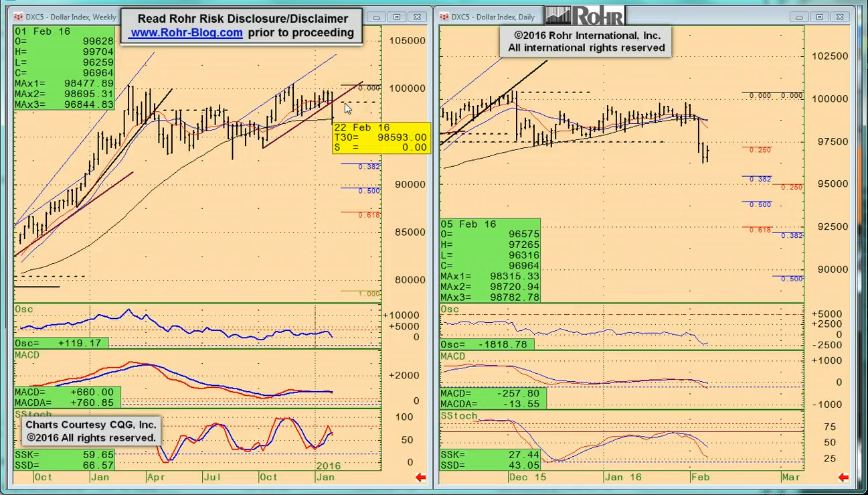Close the Daily Dollar Index chart window
Viewport: 868px width, 495px height.
tap(840, 17)
